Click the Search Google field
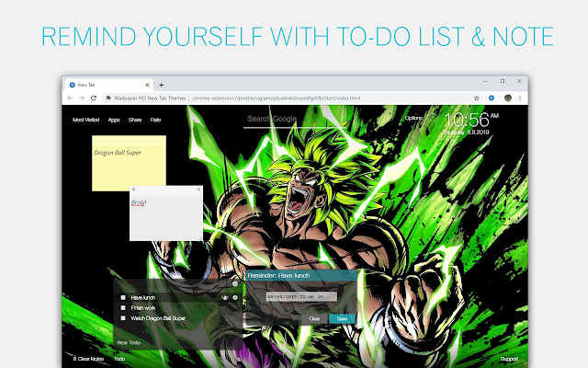 pos(294,120)
